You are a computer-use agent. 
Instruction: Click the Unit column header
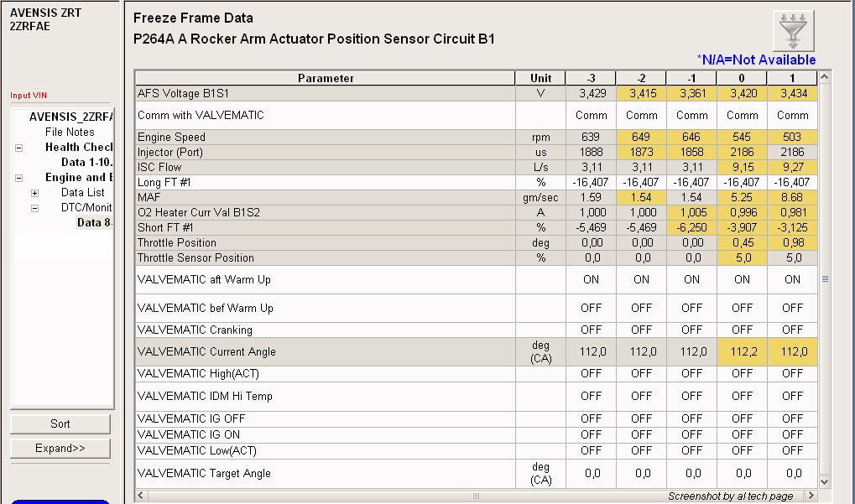(x=541, y=78)
